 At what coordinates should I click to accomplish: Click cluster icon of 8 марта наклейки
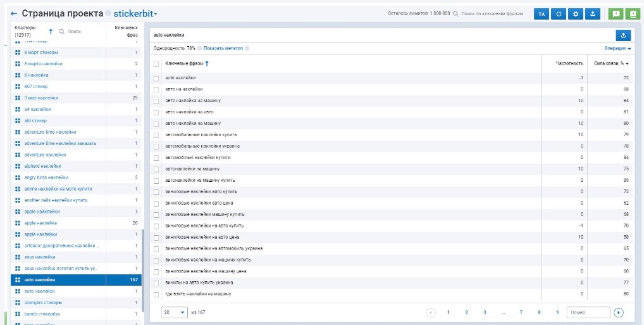coord(17,64)
